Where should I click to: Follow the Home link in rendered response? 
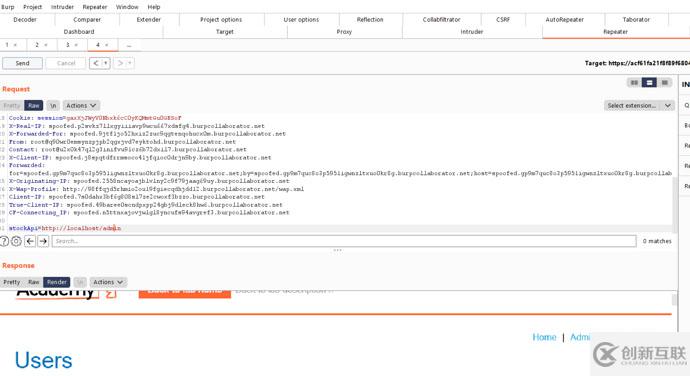[x=544, y=337]
